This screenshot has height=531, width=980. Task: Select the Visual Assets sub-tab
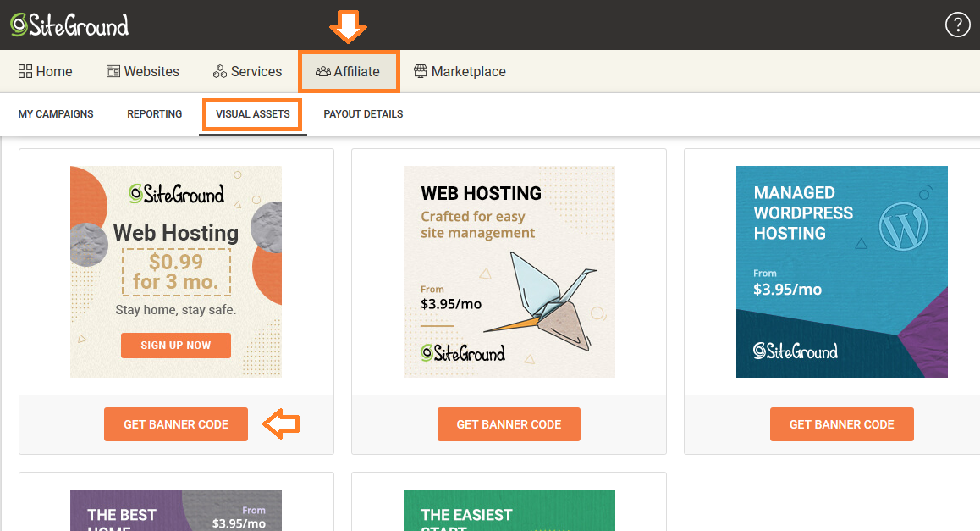point(252,113)
